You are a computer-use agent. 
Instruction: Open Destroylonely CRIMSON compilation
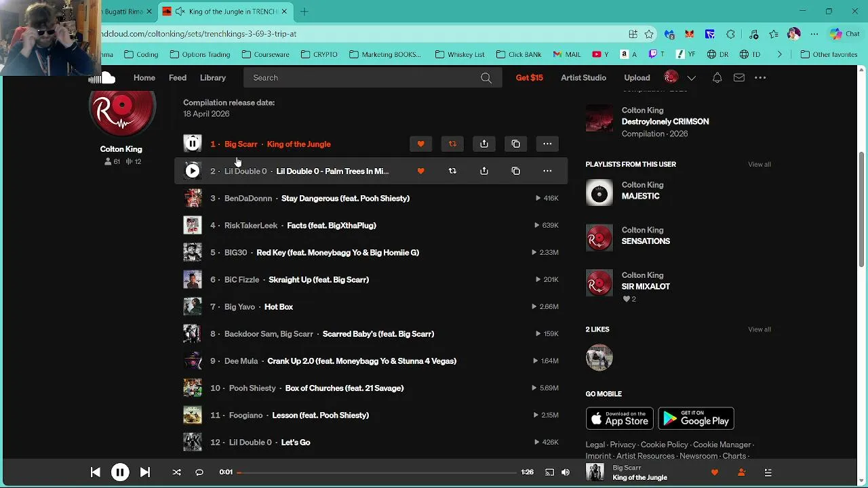click(x=665, y=121)
